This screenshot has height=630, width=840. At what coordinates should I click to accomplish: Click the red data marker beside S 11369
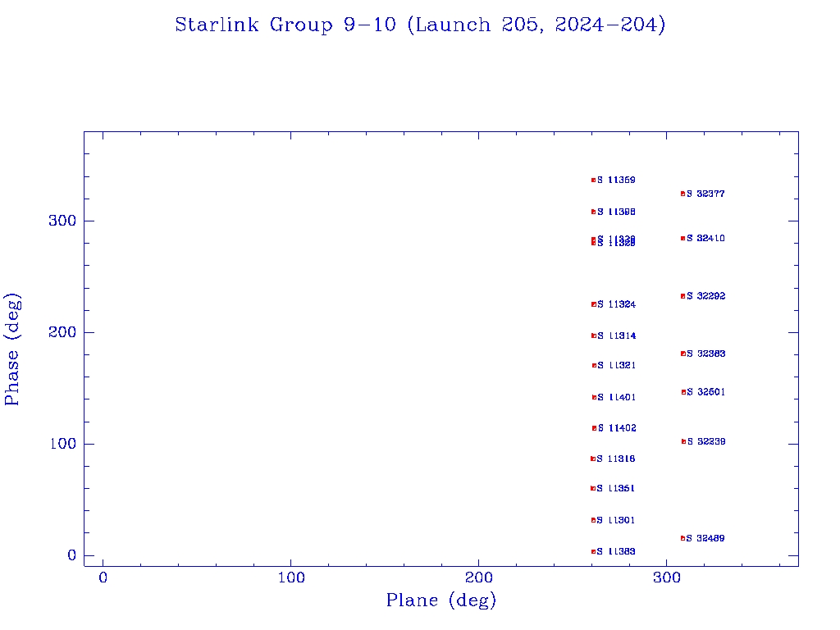[594, 180]
